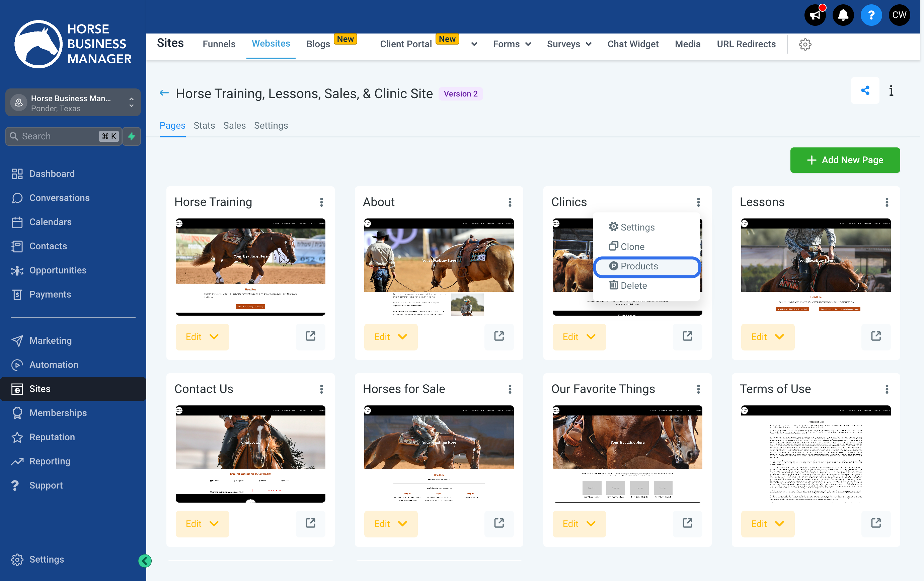Expand Edit dropdown on Our Favorite Things

(x=579, y=523)
